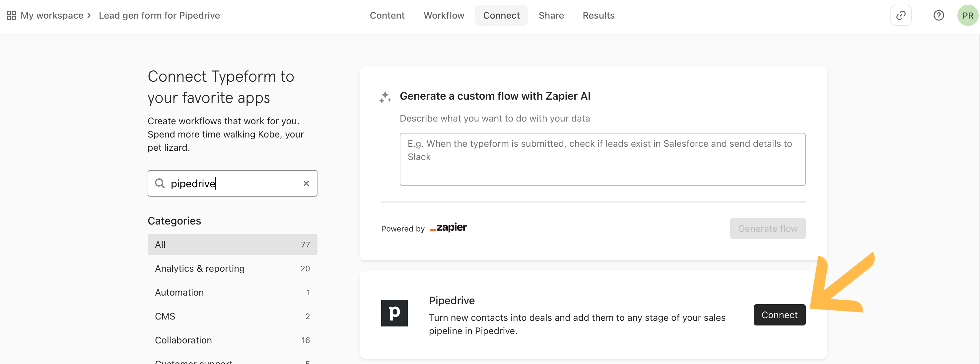Open the help question mark icon
This screenshot has width=980, height=364.
939,15
